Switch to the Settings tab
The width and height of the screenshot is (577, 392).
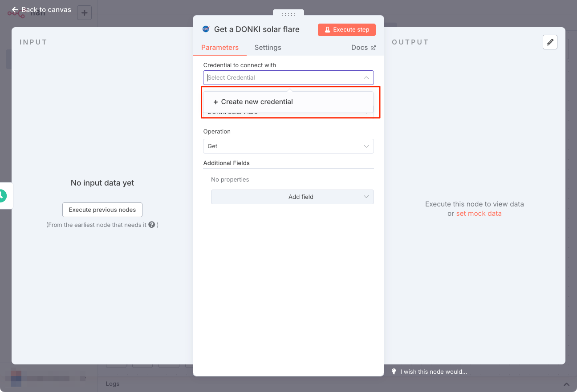tap(268, 48)
